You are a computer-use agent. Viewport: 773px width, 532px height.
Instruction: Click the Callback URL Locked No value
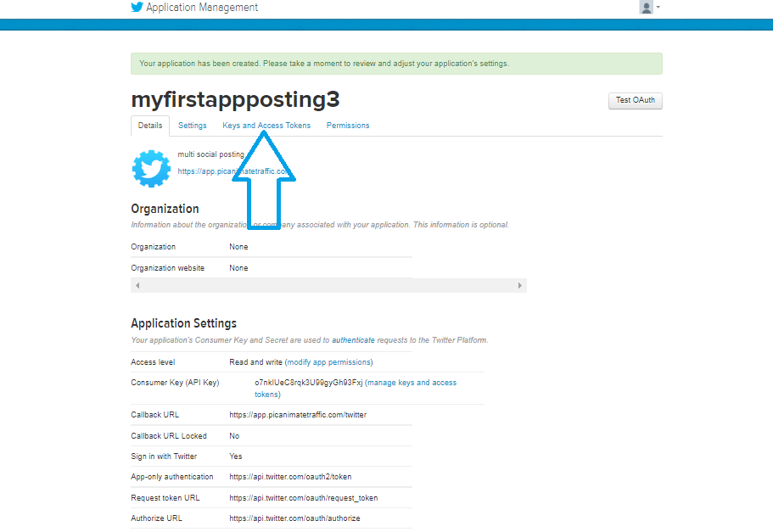tap(234, 436)
